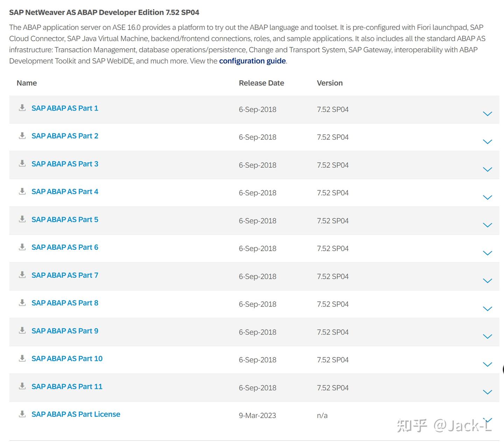This screenshot has width=504, height=446.
Task: Click the Name column header
Action: tap(26, 83)
